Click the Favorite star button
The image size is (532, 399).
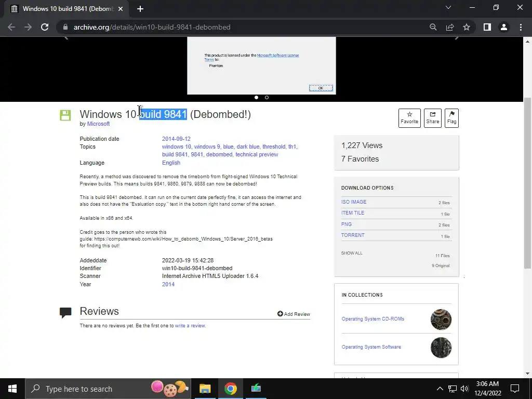click(x=409, y=118)
